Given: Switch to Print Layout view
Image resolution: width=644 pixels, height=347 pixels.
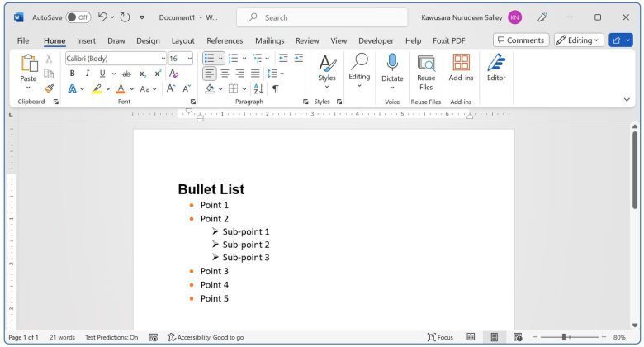Looking at the screenshot, I should [x=494, y=337].
